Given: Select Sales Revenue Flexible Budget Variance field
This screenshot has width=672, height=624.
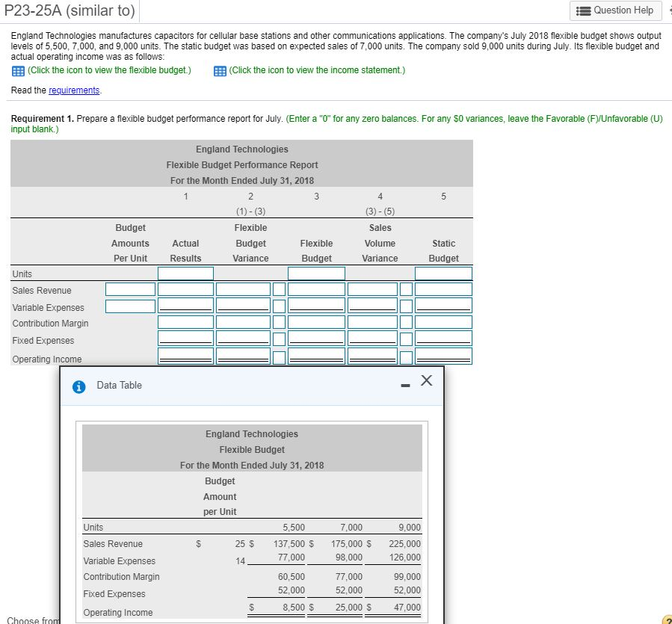Looking at the screenshot, I should pos(243,289).
